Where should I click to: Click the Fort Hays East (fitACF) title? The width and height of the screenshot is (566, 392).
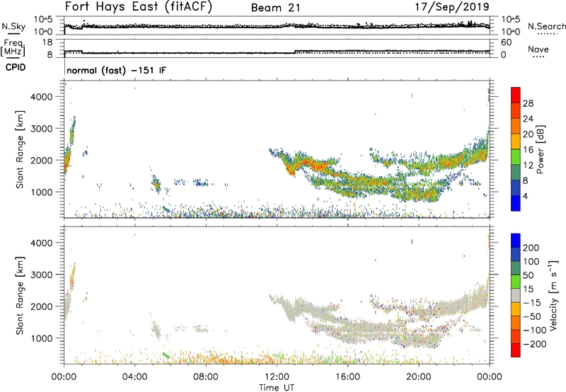(x=138, y=6)
